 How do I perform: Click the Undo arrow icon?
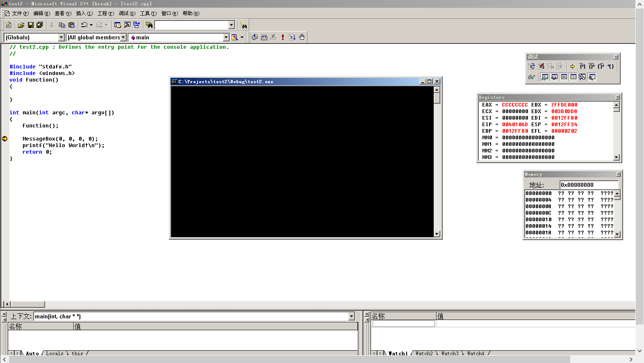[84, 25]
